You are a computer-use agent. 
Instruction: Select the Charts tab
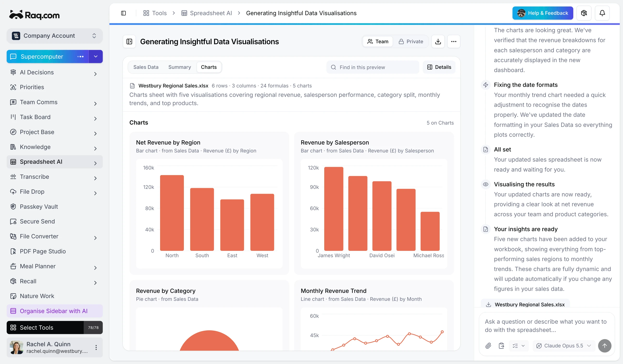tap(209, 67)
